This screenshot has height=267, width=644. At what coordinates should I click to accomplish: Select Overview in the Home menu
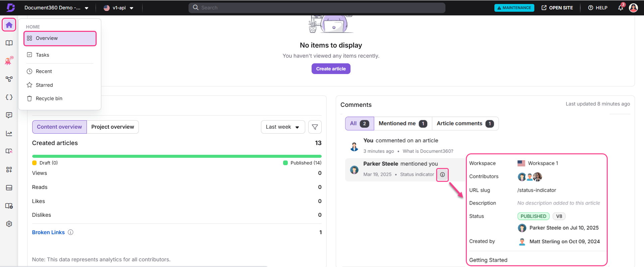point(60,38)
